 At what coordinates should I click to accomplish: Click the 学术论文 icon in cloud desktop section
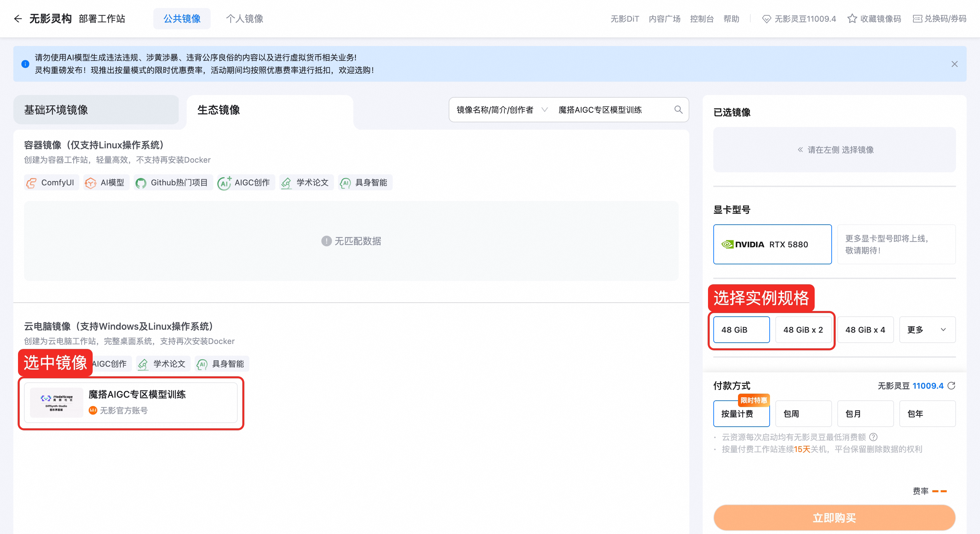(143, 364)
